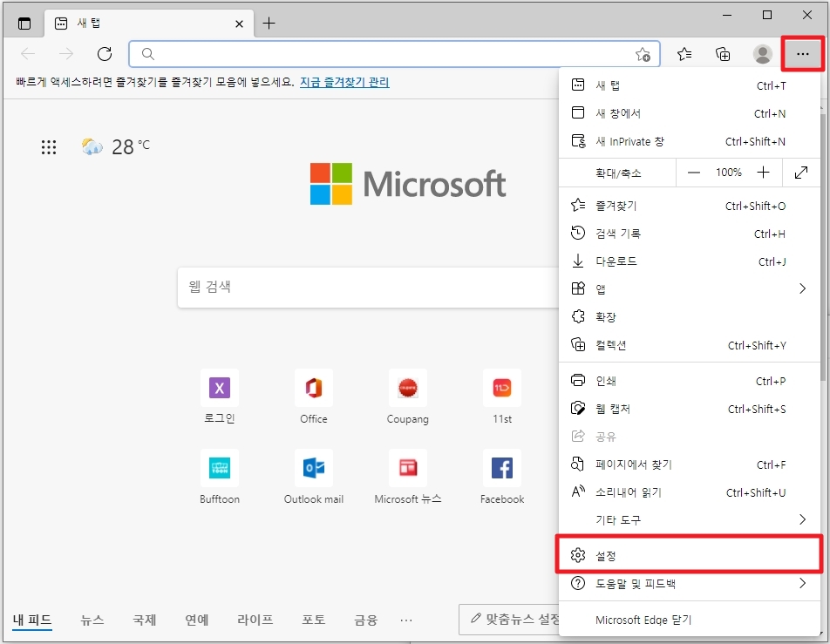Choose 인쇄 print menu item
Viewport: 830px width, 644px height.
[689, 381]
